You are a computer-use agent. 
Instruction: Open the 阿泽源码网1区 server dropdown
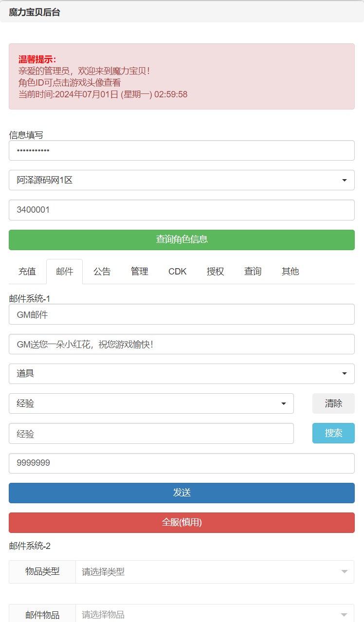[182, 180]
